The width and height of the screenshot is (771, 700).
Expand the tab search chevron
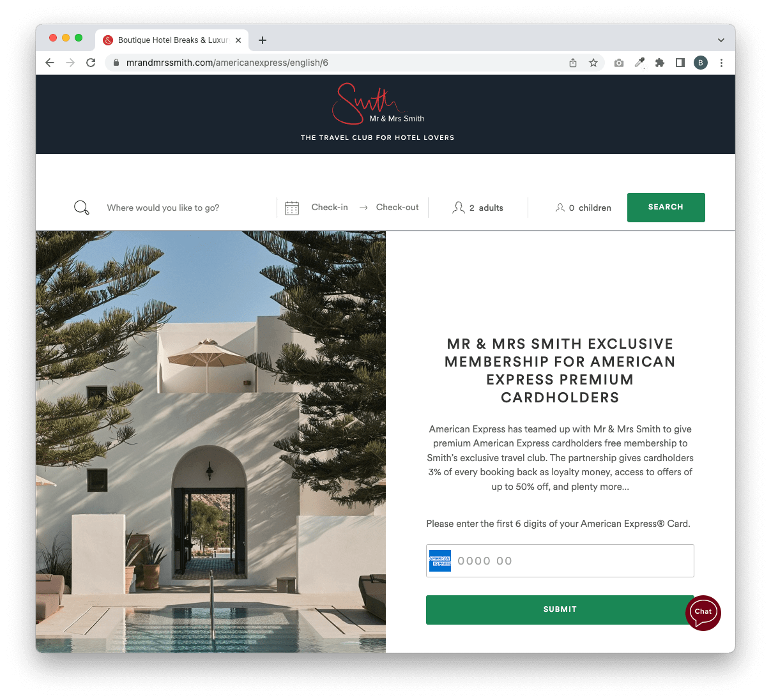(721, 40)
